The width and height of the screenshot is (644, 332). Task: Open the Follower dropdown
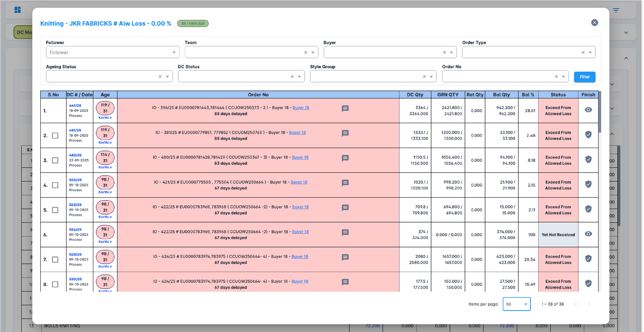[112, 52]
